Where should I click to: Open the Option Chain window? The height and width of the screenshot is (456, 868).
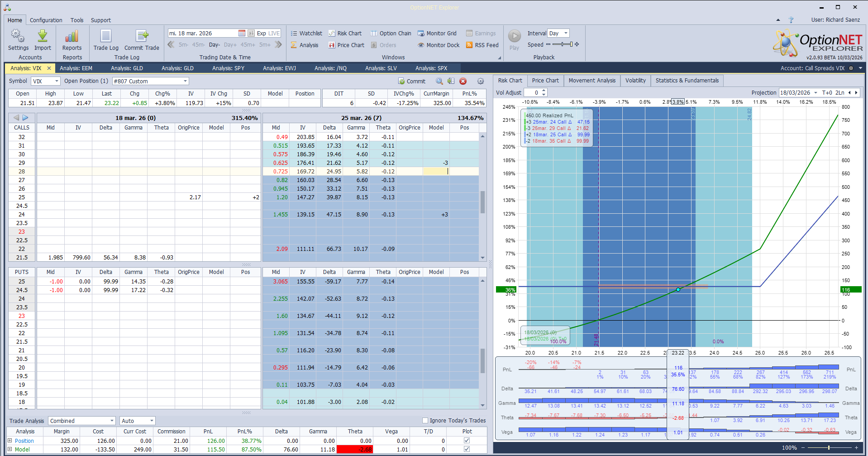391,33
